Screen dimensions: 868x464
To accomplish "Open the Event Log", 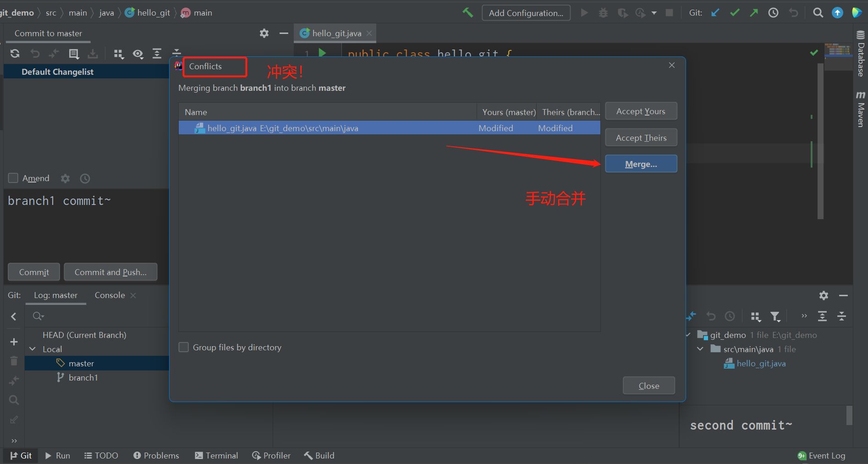I will (x=821, y=455).
